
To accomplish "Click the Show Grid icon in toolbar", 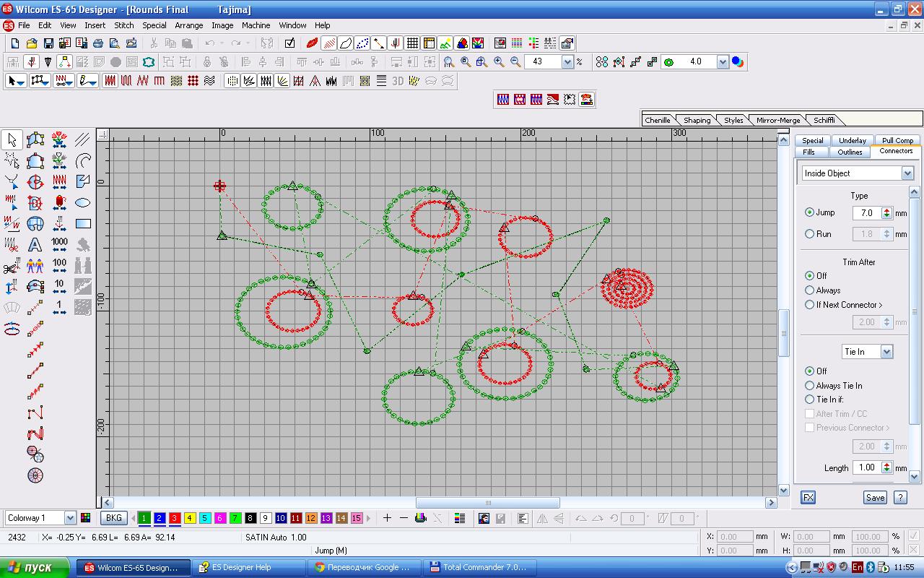I will [412, 43].
